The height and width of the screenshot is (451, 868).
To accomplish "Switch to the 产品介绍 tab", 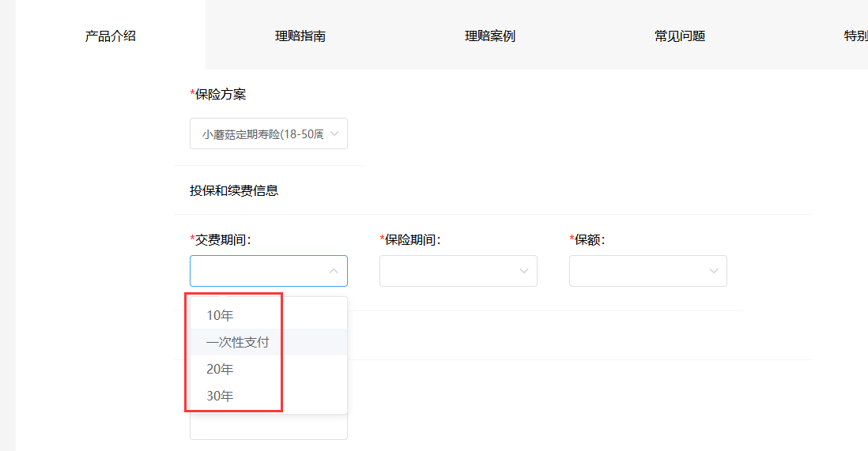I will click(x=111, y=36).
